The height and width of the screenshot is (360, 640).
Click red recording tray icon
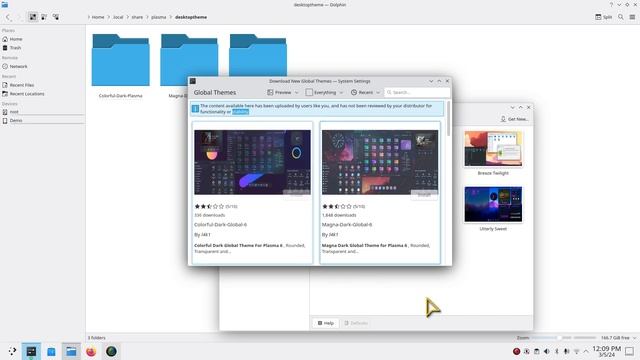pos(516,351)
